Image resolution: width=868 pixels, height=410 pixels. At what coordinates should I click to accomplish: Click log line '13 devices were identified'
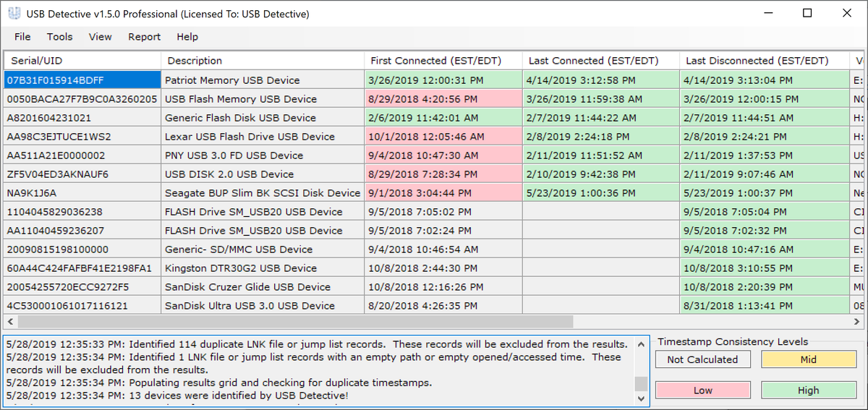pyautogui.click(x=178, y=396)
